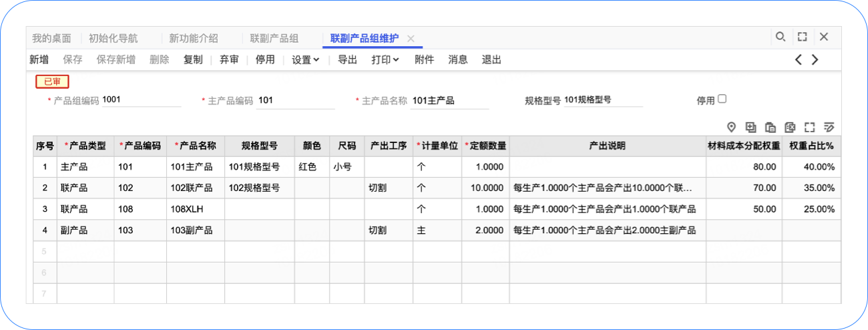Click the 2.0000 quota quantity cell
The image size is (868, 330).
[x=485, y=230]
